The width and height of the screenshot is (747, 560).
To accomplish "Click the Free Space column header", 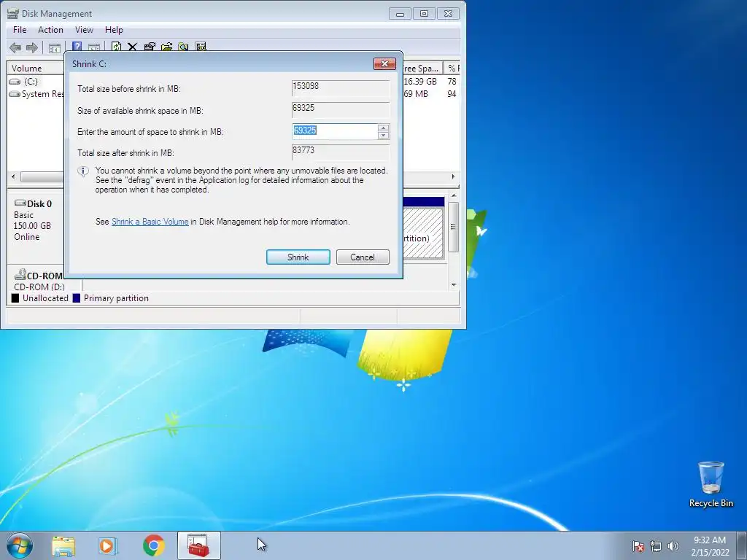I will 422,68.
